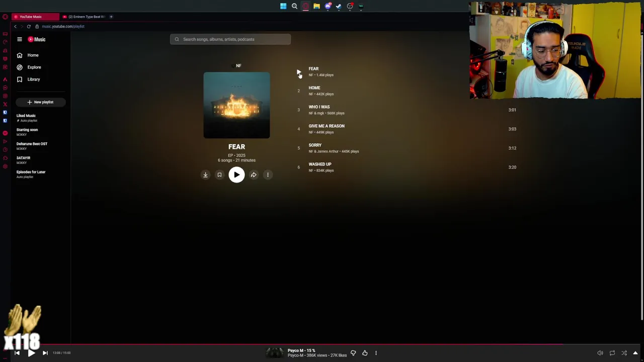This screenshot has height=362, width=644.
Task: Expand the player page with the arrow
Action: pyautogui.click(x=635, y=353)
